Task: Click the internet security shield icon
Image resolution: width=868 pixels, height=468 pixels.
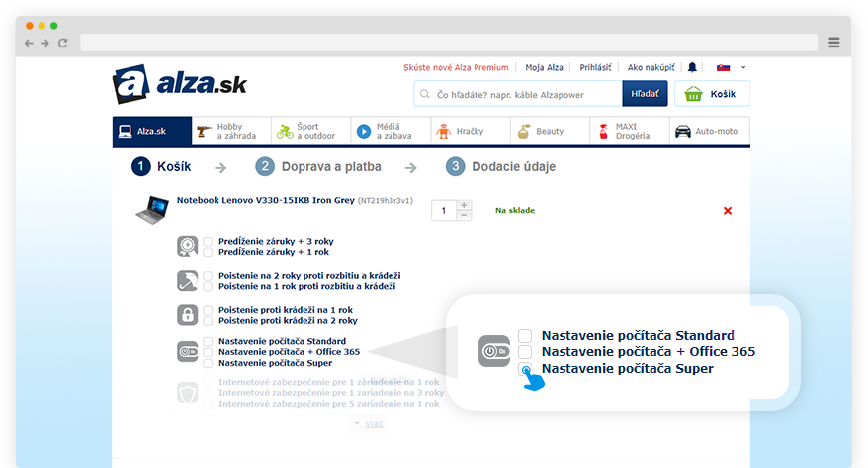Action: (187, 393)
